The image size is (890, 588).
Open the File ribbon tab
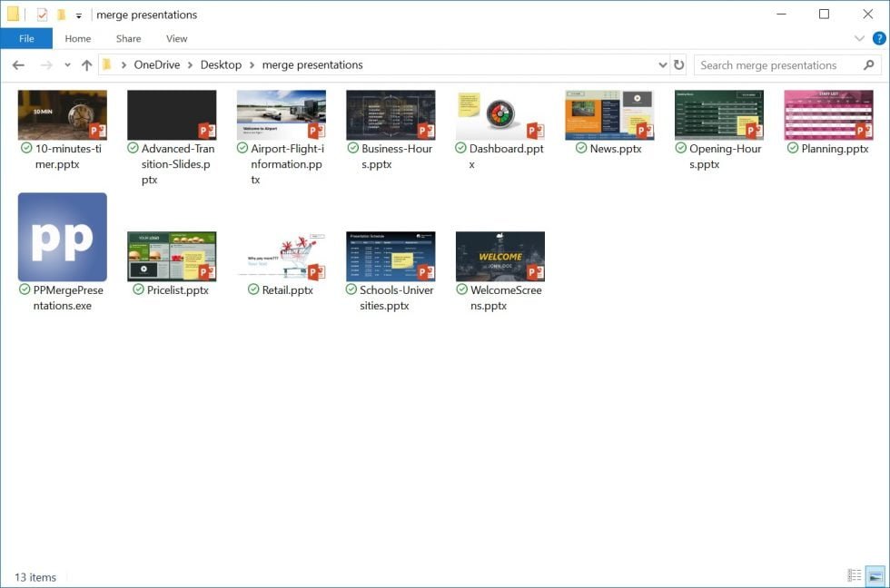pos(26,38)
